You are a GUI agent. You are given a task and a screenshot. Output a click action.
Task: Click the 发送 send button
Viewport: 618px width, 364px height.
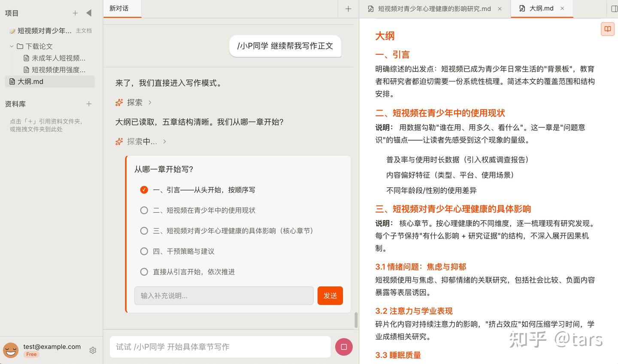(330, 295)
